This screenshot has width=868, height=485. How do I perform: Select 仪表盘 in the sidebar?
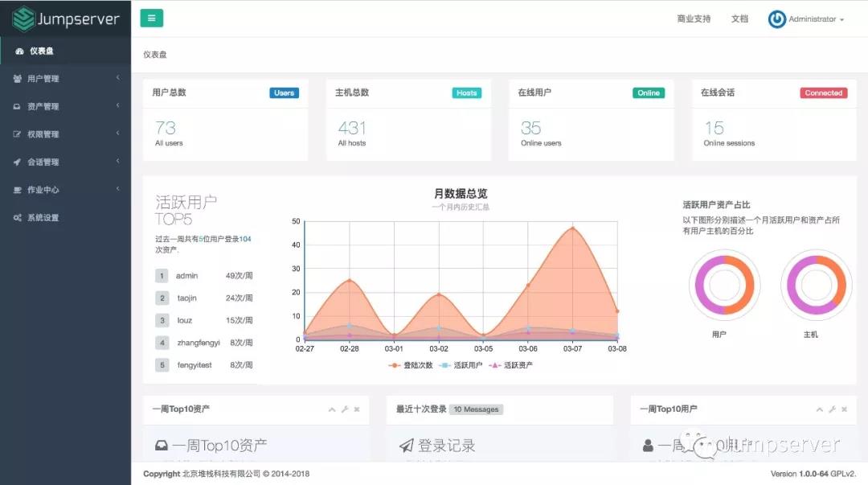tap(41, 51)
